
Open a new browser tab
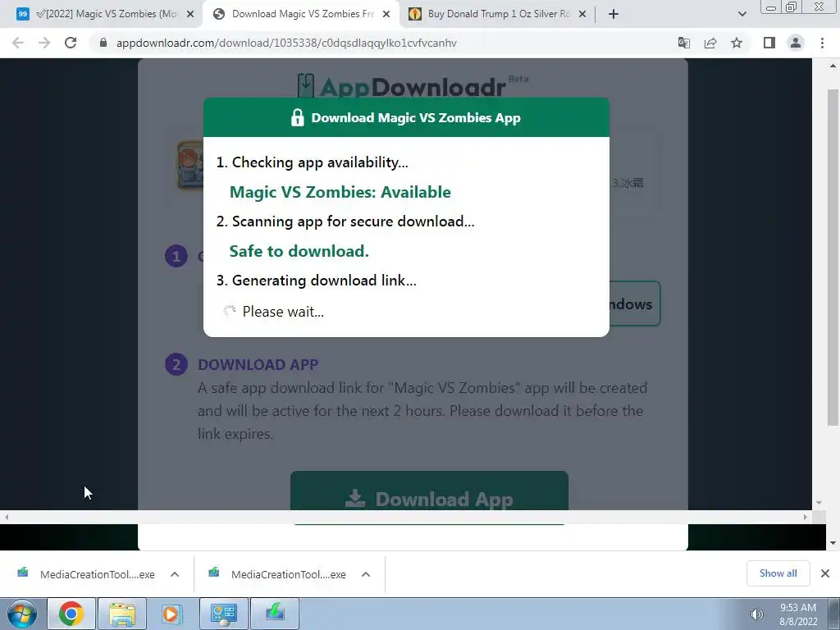[614, 14]
